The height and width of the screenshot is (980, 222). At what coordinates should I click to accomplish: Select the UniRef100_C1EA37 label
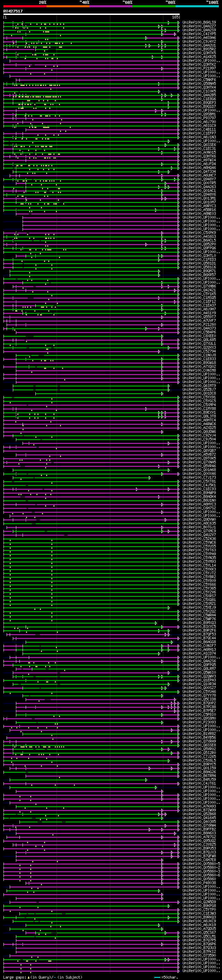[x=199, y=306]
